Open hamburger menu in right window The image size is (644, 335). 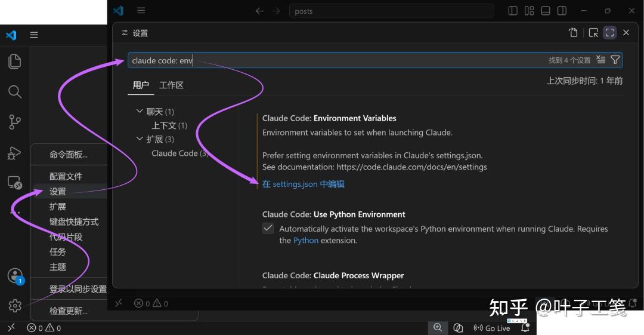(141, 11)
